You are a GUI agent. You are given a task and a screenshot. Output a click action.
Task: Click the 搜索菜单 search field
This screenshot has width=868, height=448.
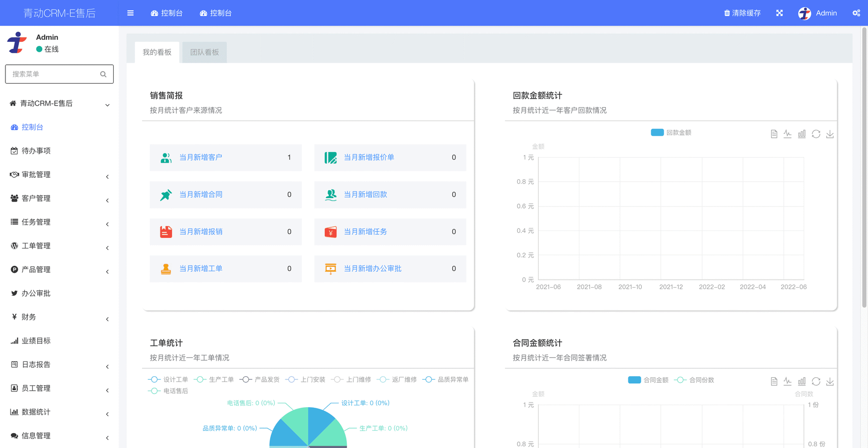tap(54, 74)
